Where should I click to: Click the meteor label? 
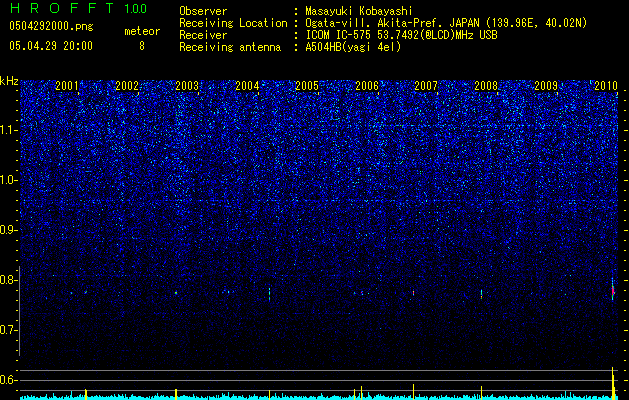click(x=142, y=31)
